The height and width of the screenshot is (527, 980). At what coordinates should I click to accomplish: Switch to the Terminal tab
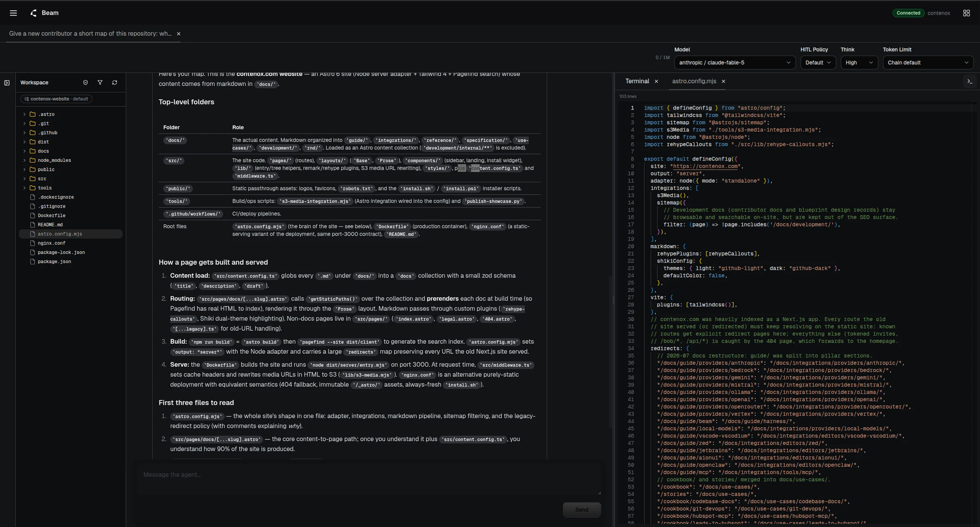(x=637, y=81)
